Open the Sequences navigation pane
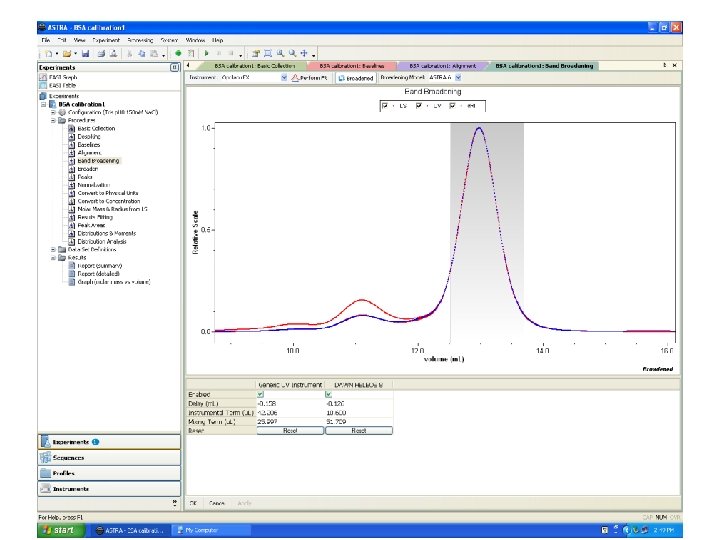This screenshot has height=540, width=720. 109,458
